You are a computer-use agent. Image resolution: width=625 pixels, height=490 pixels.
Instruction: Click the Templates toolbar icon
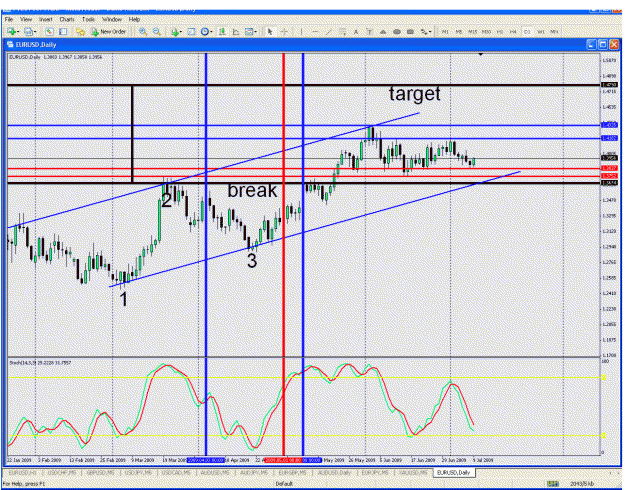pos(191,31)
